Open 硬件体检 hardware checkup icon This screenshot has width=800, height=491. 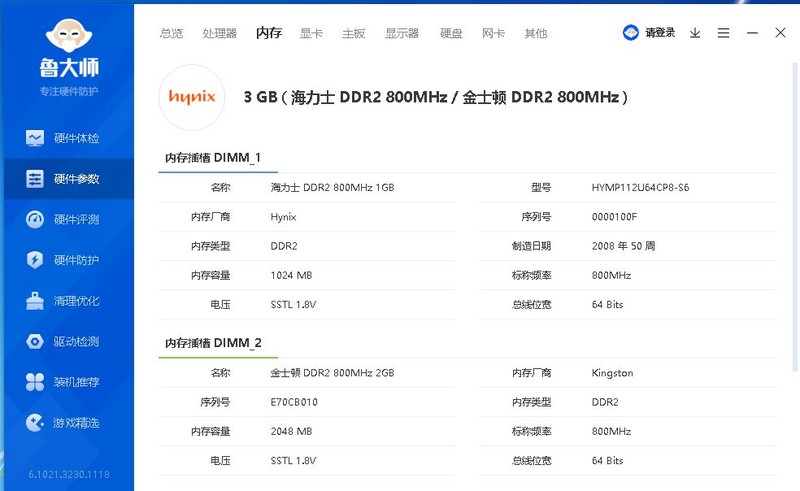[x=35, y=138]
